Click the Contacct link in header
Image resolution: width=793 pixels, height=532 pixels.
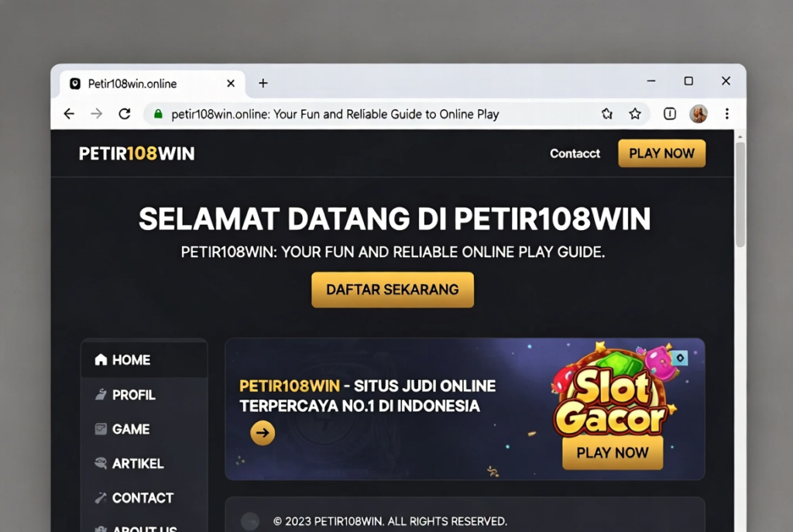point(575,153)
